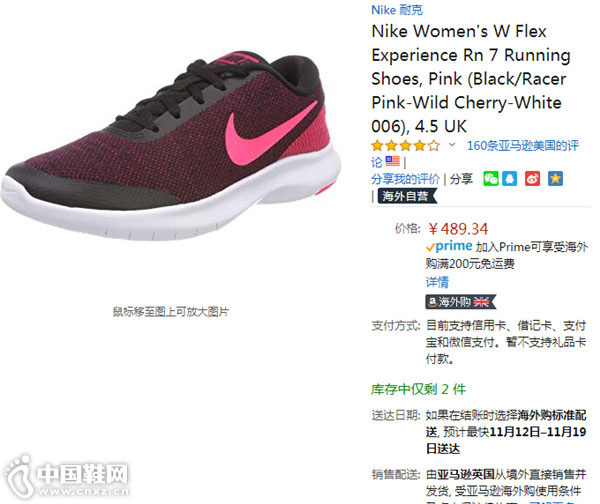Share product via Weibo icon

(x=532, y=179)
